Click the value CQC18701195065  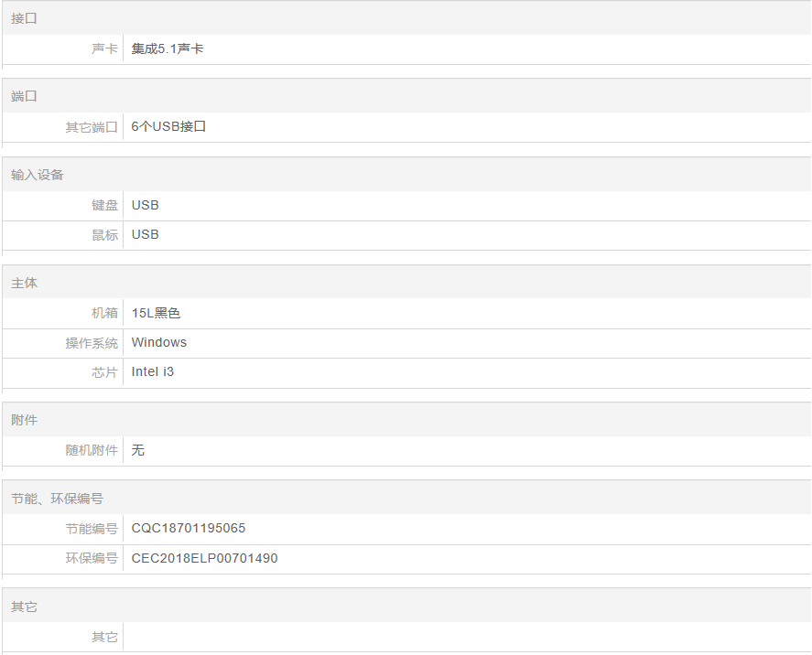(189, 528)
